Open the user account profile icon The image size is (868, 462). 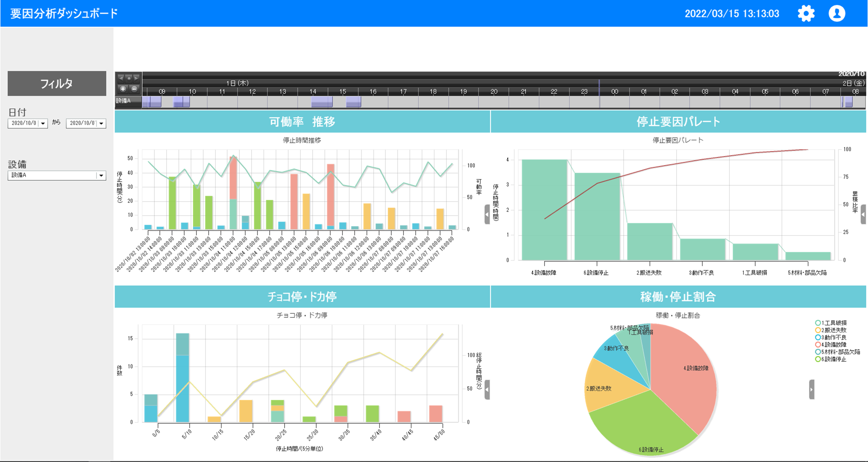(837, 14)
